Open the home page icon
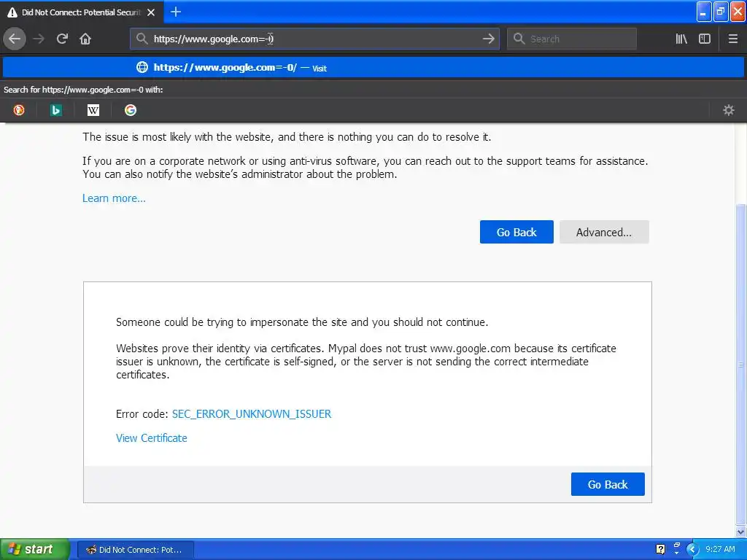 pos(85,39)
